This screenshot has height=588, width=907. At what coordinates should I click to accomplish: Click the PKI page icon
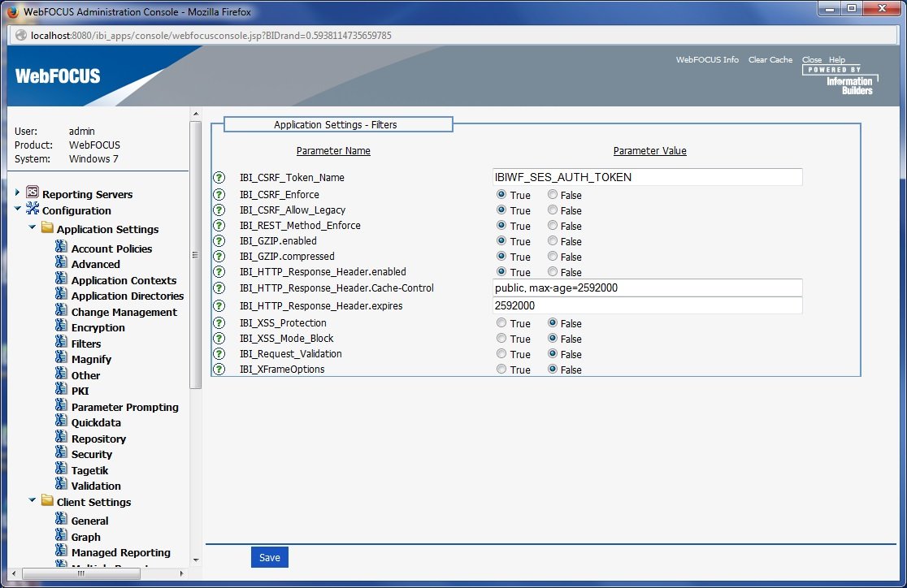[x=61, y=390]
